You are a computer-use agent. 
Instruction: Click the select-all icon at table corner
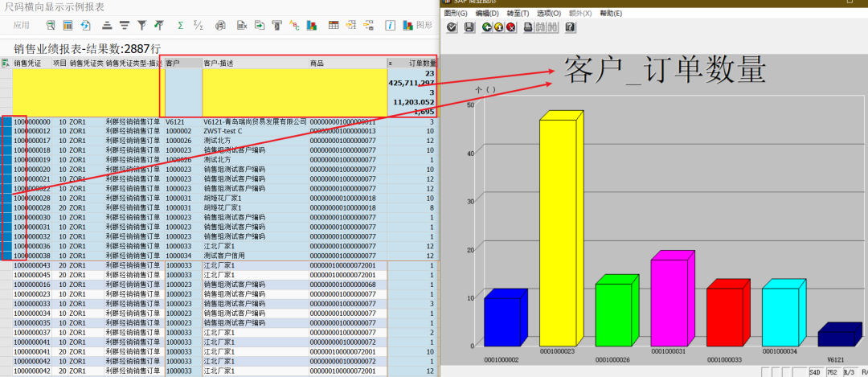tap(6, 64)
